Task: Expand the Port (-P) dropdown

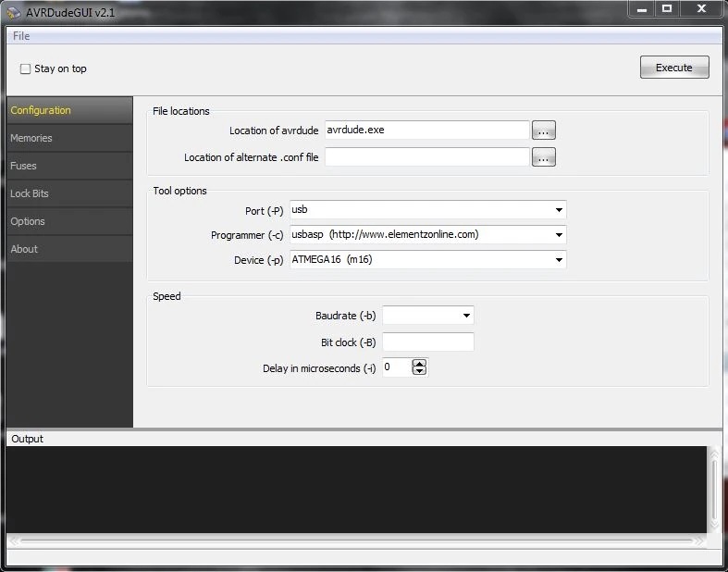Action: [559, 210]
